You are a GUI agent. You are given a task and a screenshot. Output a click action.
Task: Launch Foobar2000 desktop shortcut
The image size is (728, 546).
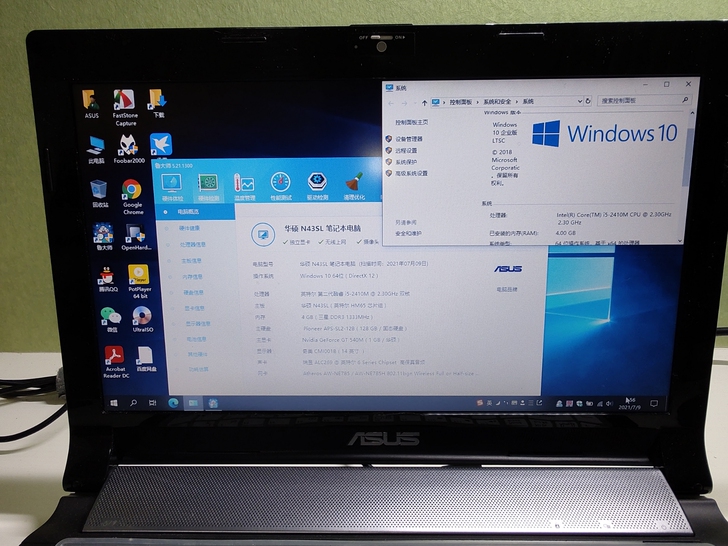129,149
